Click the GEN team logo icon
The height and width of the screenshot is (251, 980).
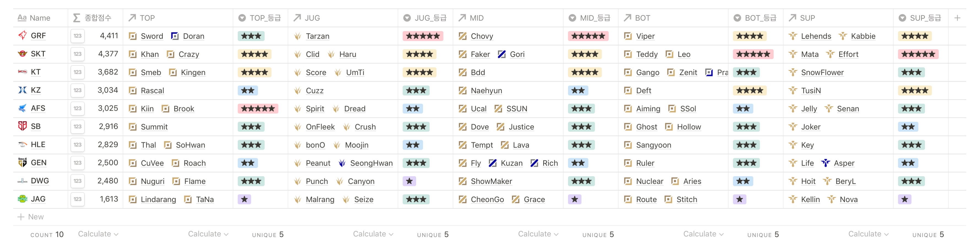pos(23,163)
